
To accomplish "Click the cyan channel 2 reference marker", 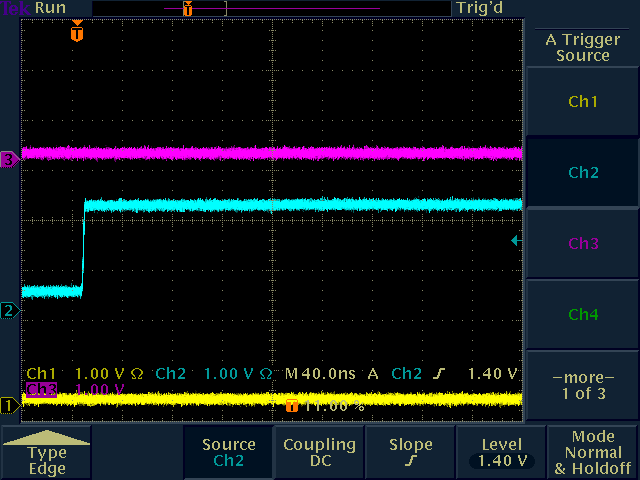I will 9,310.
